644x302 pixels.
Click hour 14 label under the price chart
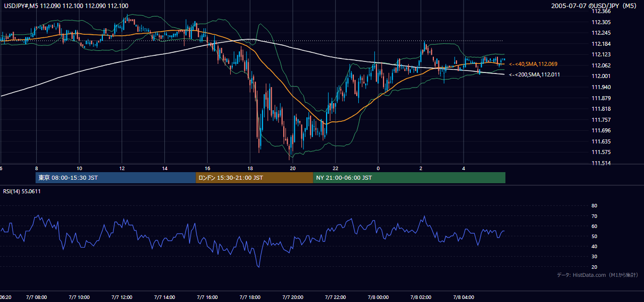click(165, 168)
